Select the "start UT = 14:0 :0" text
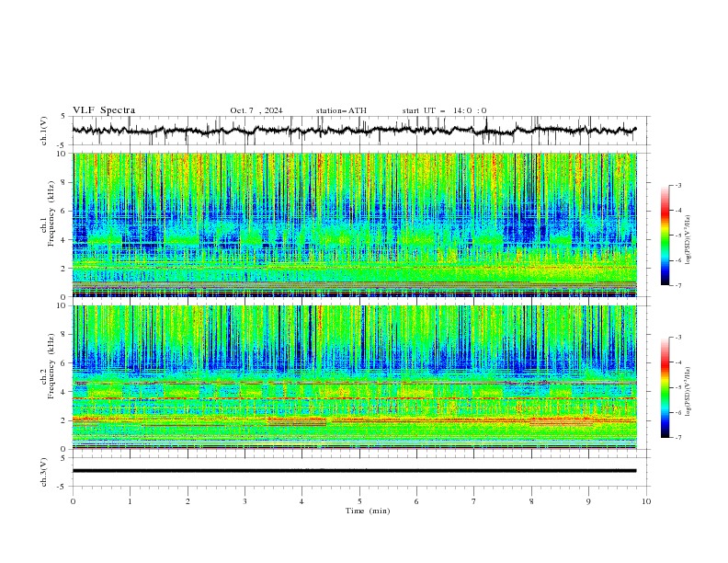 click(444, 110)
